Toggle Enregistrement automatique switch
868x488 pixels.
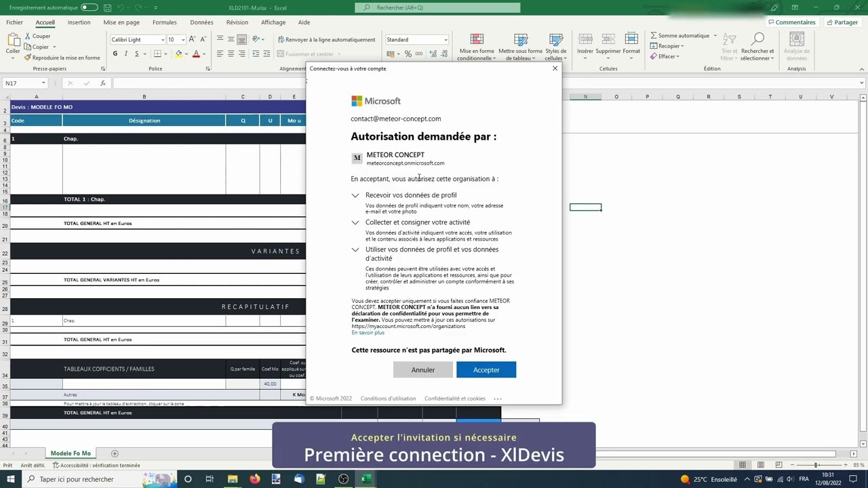(x=89, y=7)
